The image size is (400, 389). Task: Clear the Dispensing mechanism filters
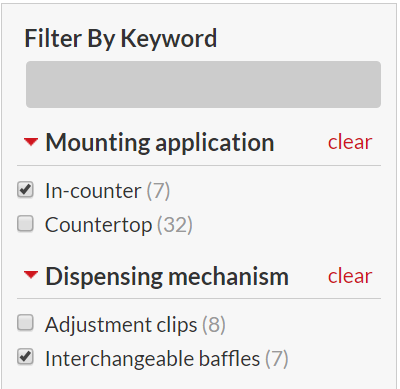click(350, 276)
